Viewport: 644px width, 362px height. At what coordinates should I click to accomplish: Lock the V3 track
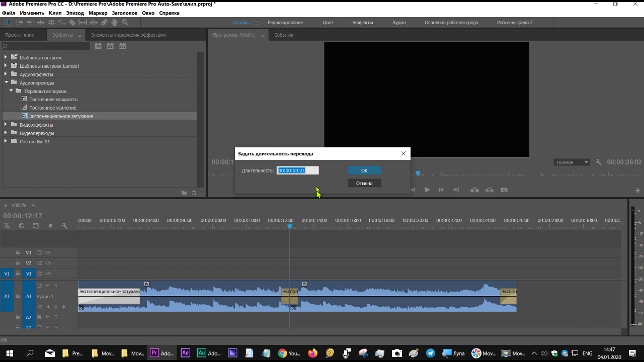[18, 252]
